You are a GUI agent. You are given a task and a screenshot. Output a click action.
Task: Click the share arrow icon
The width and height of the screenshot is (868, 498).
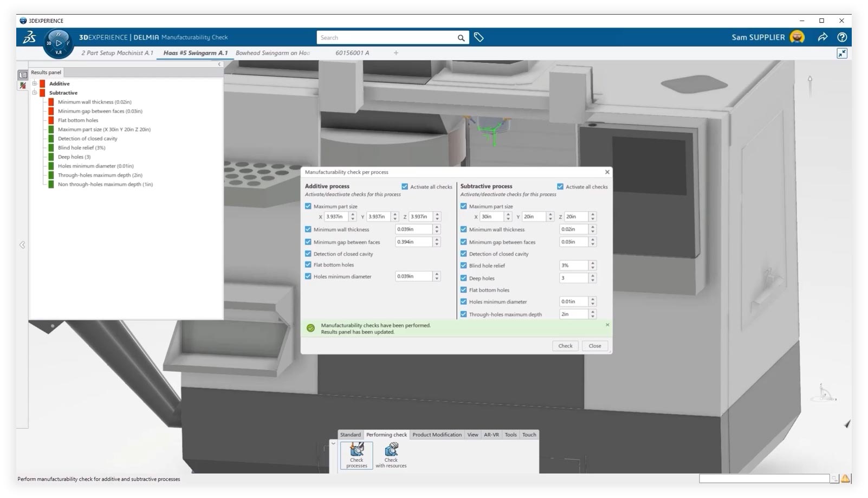[x=822, y=37]
